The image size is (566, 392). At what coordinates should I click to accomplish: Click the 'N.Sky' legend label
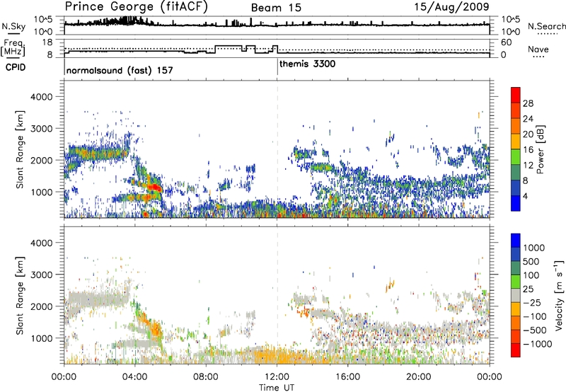coord(13,26)
